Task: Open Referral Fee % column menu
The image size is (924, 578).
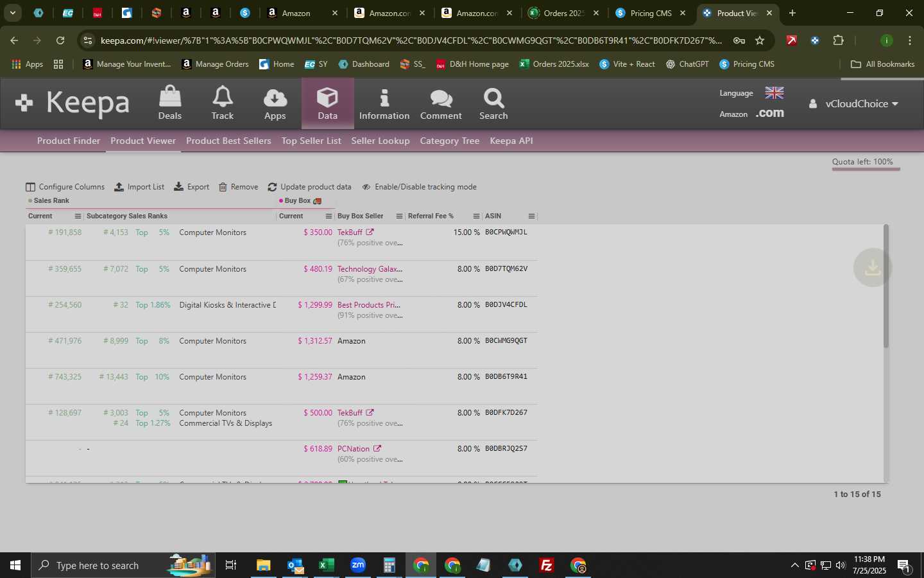Action: pyautogui.click(x=476, y=216)
